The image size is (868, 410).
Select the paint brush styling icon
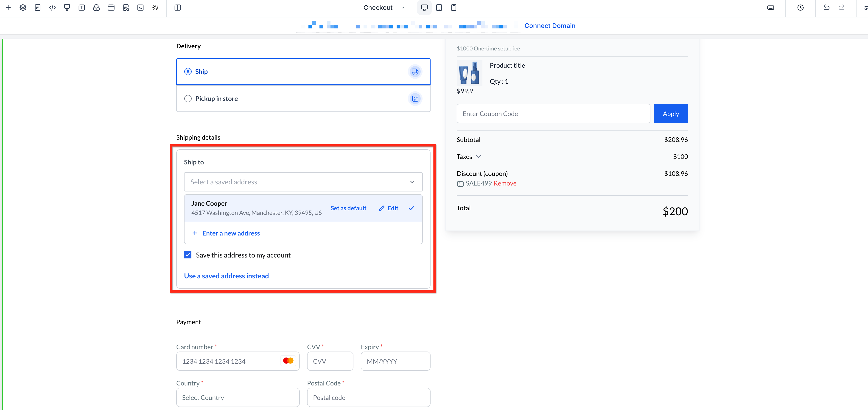pos(67,7)
